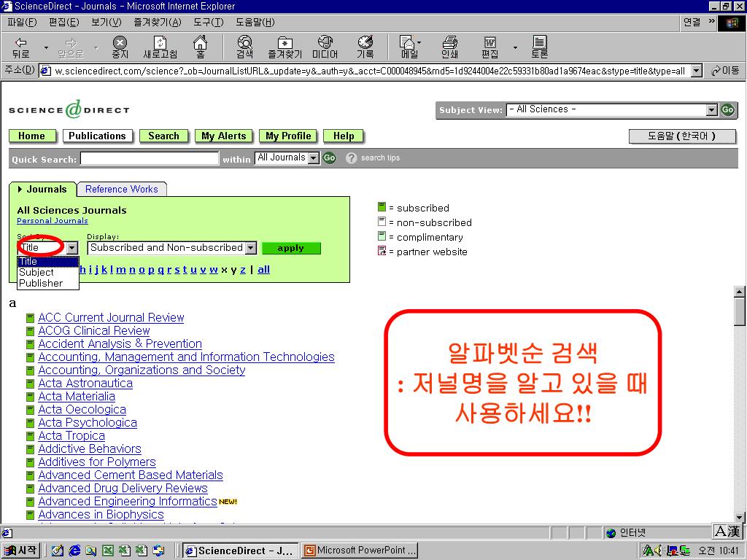Select Publisher in the sort dropdown list
Viewport: 747px width, 560px height.
pyautogui.click(x=47, y=284)
